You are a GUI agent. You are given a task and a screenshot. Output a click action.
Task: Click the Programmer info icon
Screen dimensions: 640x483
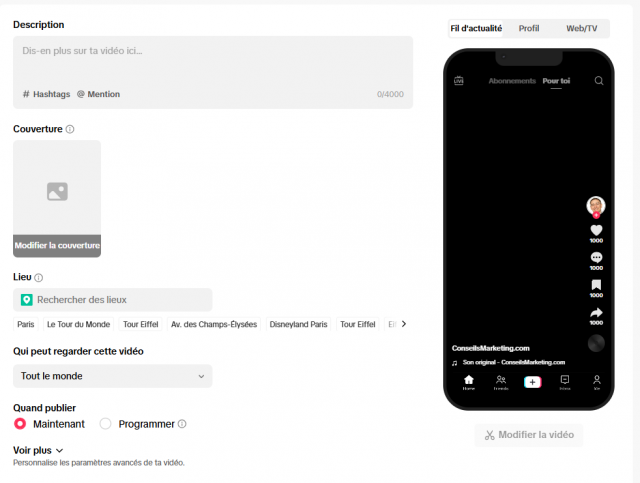click(x=182, y=424)
